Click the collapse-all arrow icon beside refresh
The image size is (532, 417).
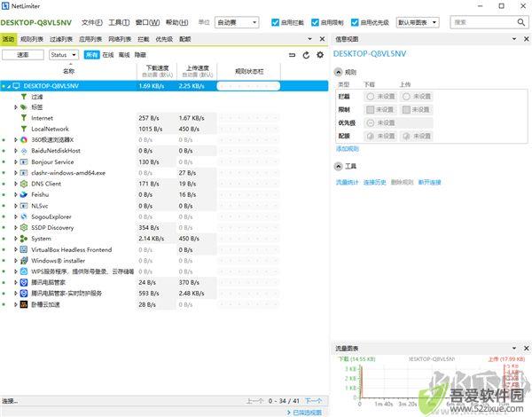[292, 55]
